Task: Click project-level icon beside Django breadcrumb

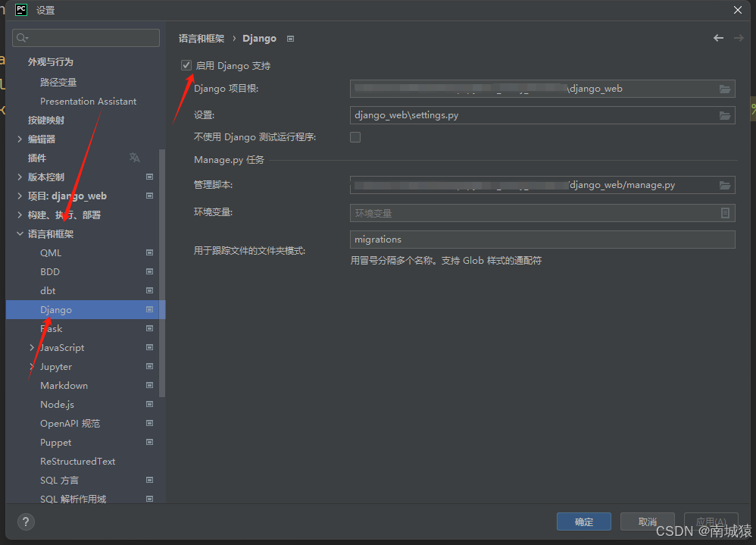Action: [x=290, y=39]
